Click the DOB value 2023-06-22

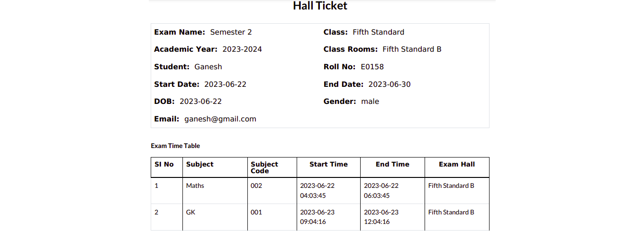[200, 102]
